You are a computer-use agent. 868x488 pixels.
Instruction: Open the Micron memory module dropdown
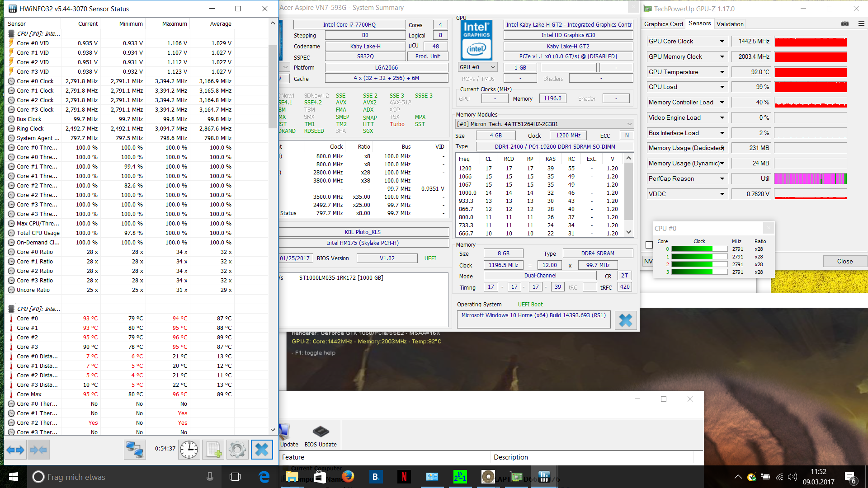(629, 124)
